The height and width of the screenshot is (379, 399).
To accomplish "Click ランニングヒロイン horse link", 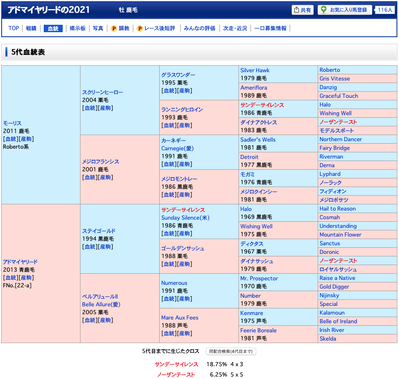I will click(x=182, y=109).
